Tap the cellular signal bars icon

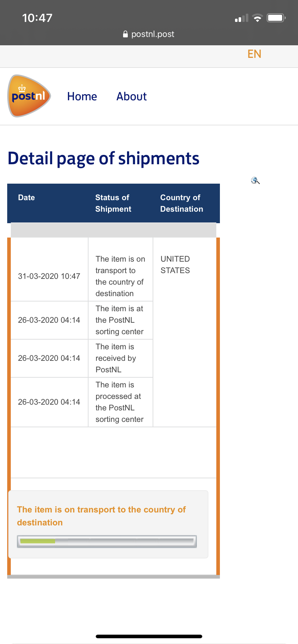pos(241,18)
